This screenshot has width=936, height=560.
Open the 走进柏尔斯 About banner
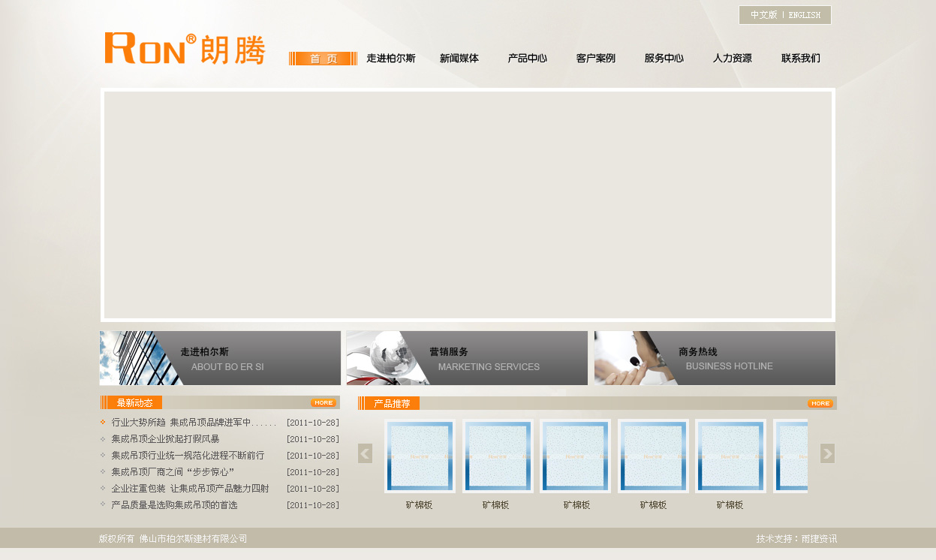click(x=220, y=358)
